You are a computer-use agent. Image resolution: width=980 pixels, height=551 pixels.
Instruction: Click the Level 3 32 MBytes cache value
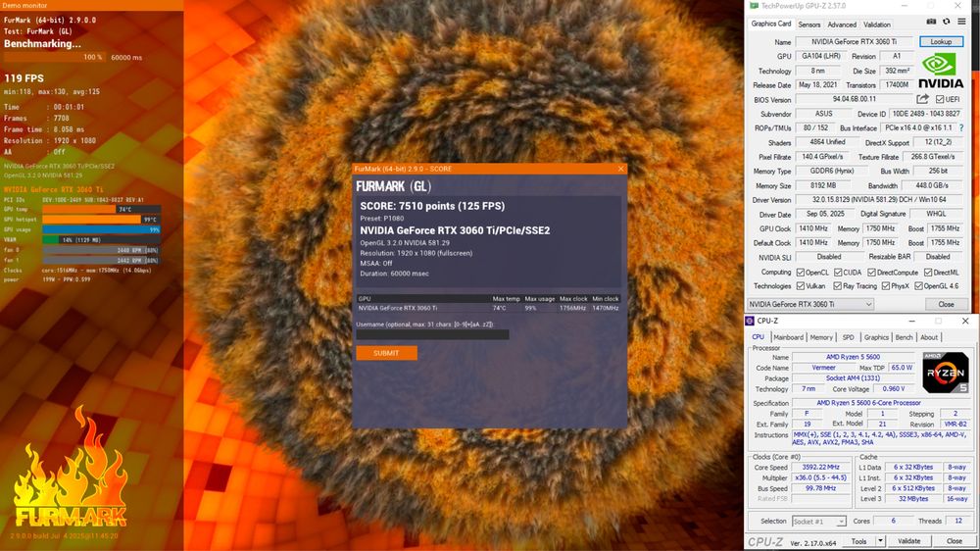pos(913,499)
